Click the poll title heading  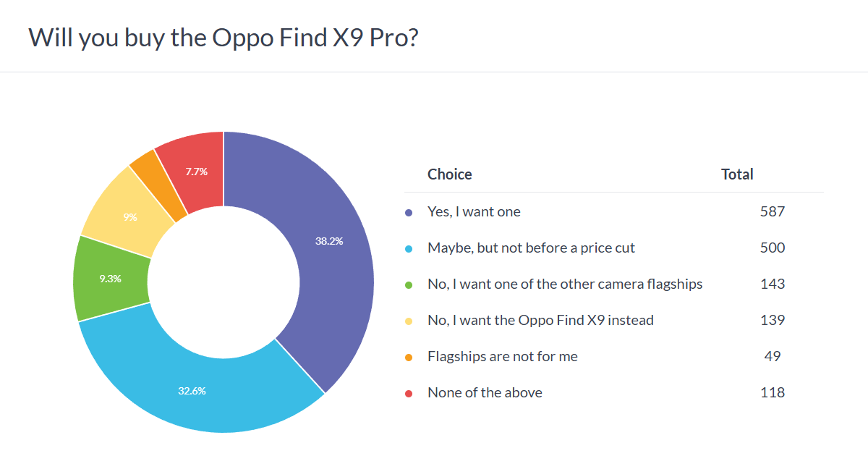224,38
